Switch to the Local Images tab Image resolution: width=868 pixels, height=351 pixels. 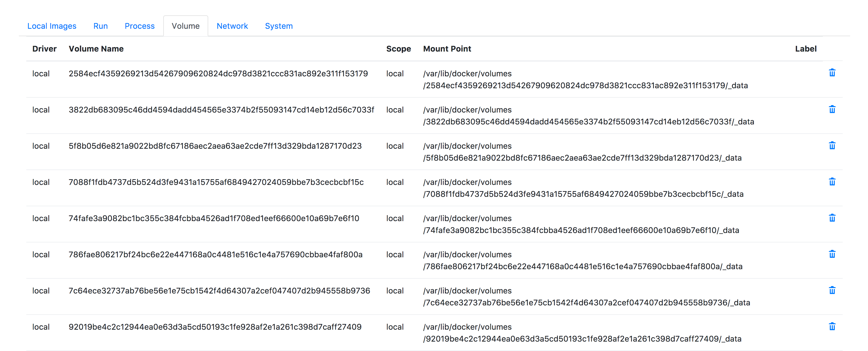52,26
